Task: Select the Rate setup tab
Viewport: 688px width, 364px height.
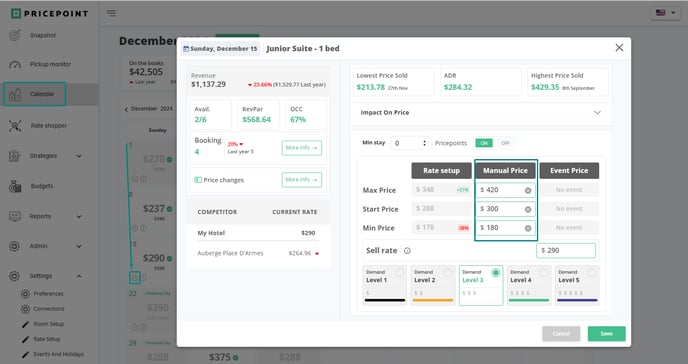Action: 441,171
